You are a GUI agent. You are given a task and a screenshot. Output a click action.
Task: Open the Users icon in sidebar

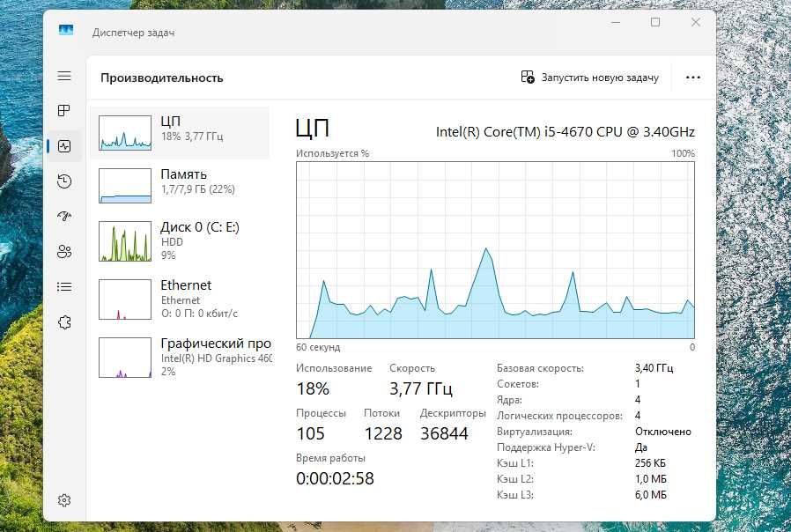click(64, 252)
